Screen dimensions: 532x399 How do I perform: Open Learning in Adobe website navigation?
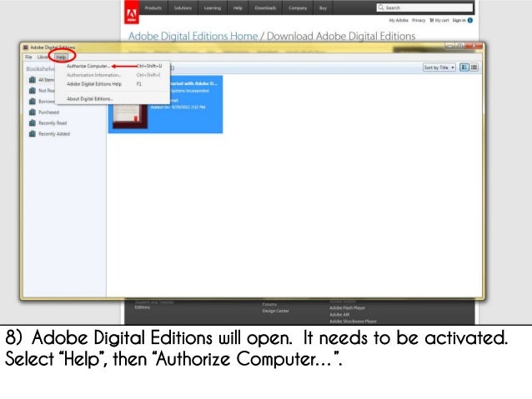(213, 7)
